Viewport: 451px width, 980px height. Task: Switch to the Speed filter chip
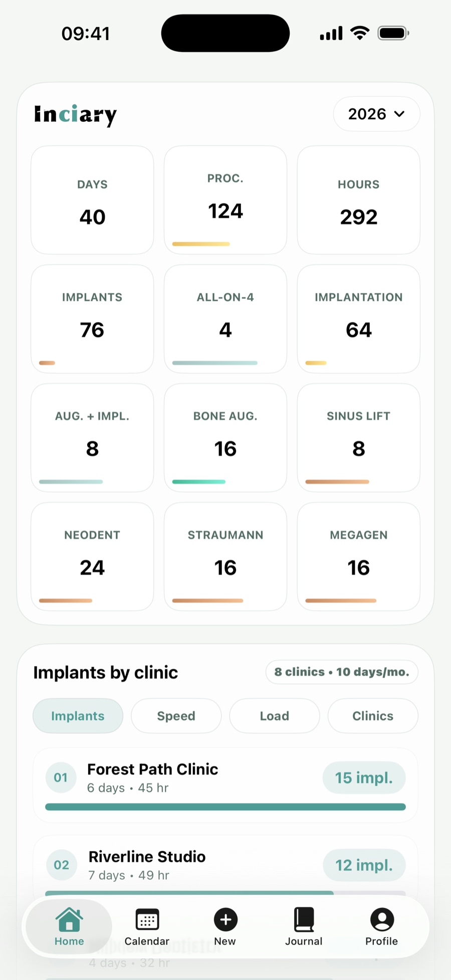(176, 716)
